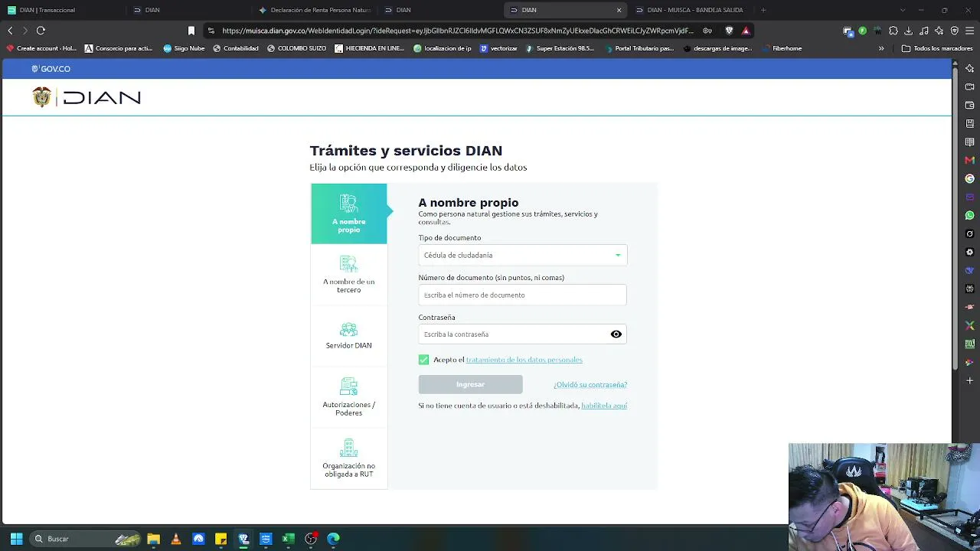Follow the 'habilítela aquí' link
The height and width of the screenshot is (551, 980).
point(604,406)
